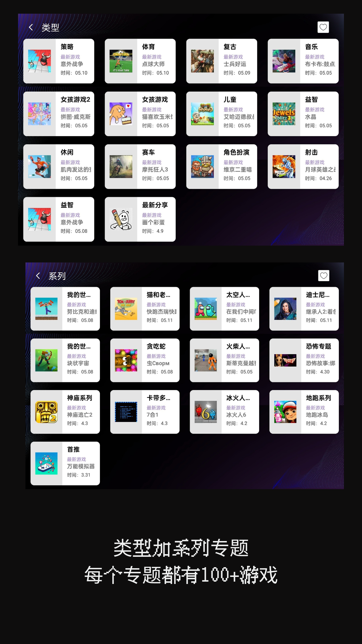Open the 太空人... Among Us thumbnail
Image resolution: width=362 pixels, height=644 pixels.
pyautogui.click(x=206, y=309)
